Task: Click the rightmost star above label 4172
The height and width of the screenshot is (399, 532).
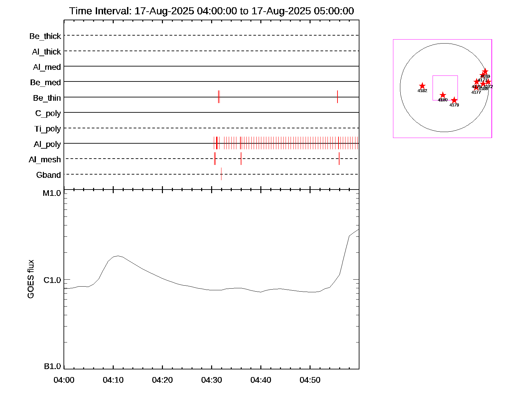Action: pyautogui.click(x=488, y=82)
